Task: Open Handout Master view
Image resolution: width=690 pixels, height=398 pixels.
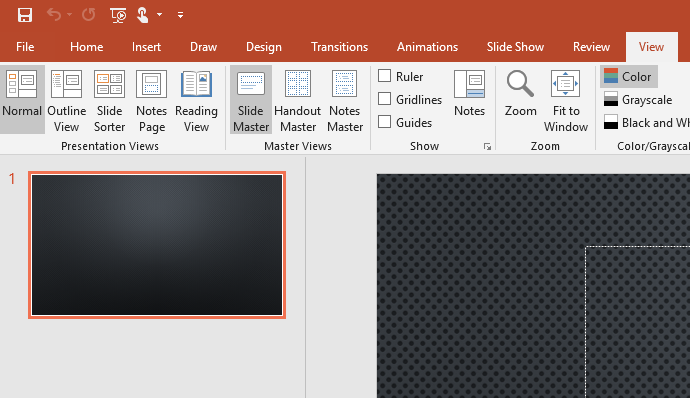Action: 297,100
